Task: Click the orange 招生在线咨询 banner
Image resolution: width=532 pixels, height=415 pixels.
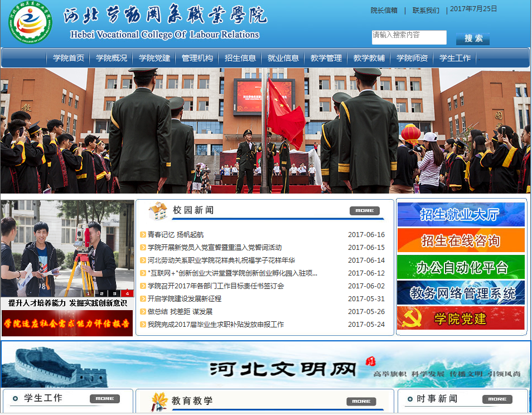Action: [x=461, y=240]
